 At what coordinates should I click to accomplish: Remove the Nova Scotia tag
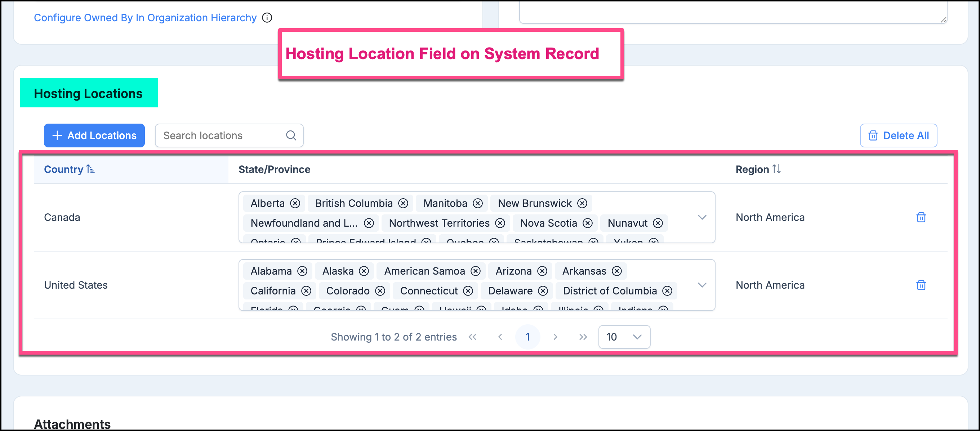tap(587, 223)
